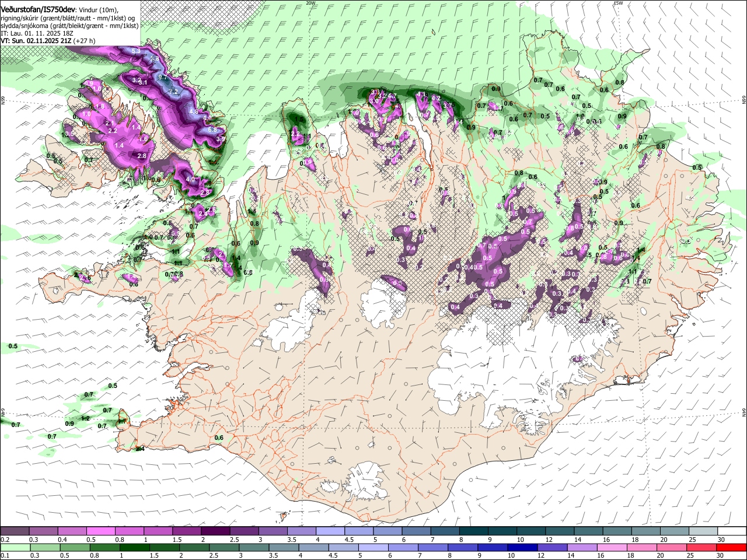Click the '4.5' label under the upper legend
The image size is (747, 560).
(349, 540)
